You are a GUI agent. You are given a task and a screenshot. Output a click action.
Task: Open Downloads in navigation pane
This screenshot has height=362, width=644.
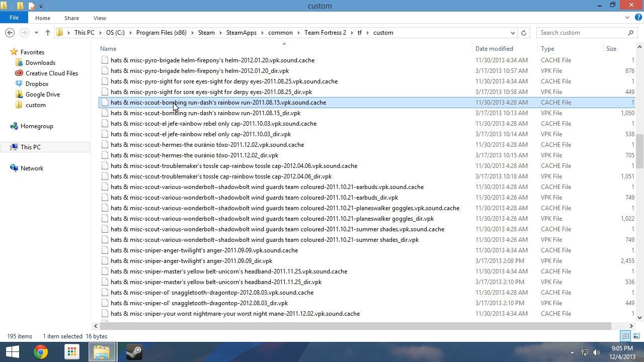coord(40,63)
